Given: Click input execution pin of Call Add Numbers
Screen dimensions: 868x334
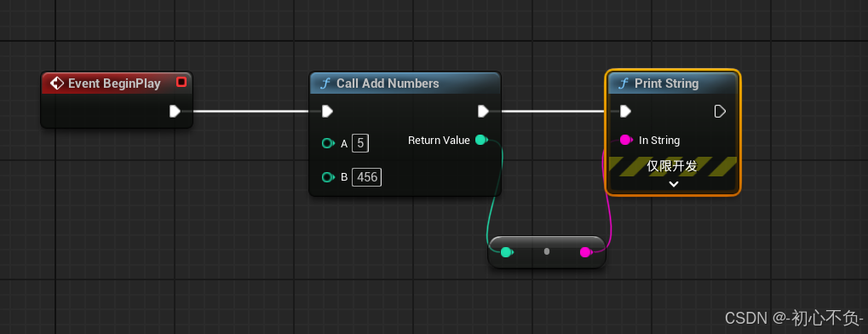Looking at the screenshot, I should (x=327, y=112).
